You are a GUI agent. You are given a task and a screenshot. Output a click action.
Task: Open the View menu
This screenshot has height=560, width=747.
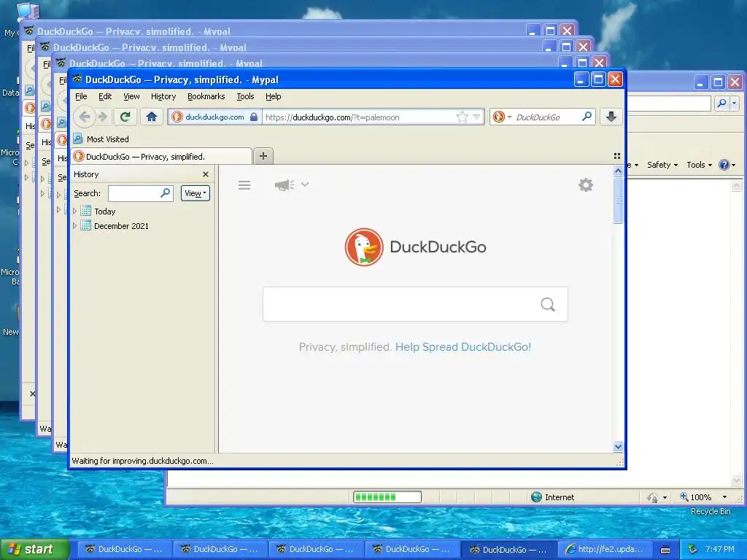pyautogui.click(x=131, y=96)
